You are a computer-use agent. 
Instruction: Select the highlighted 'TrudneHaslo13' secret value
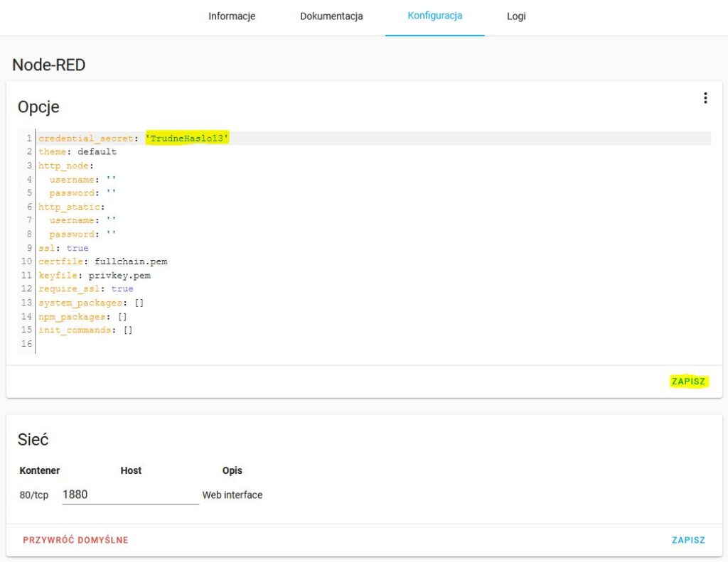coord(188,138)
